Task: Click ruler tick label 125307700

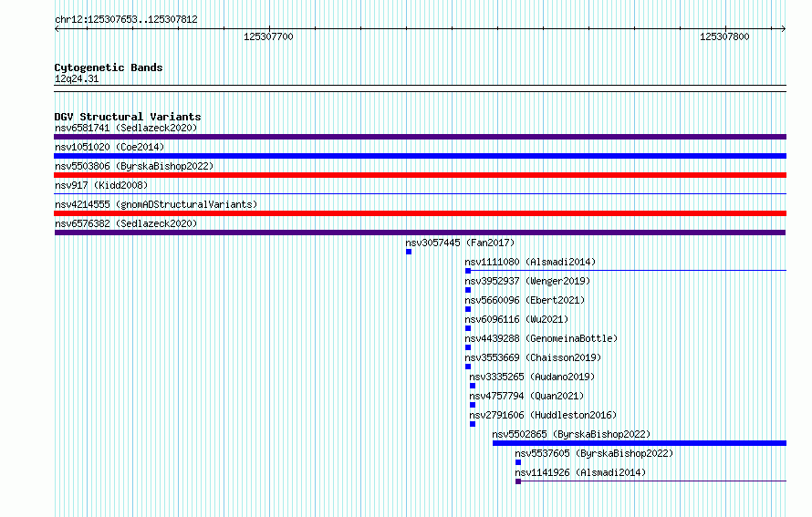Action: pyautogui.click(x=268, y=36)
